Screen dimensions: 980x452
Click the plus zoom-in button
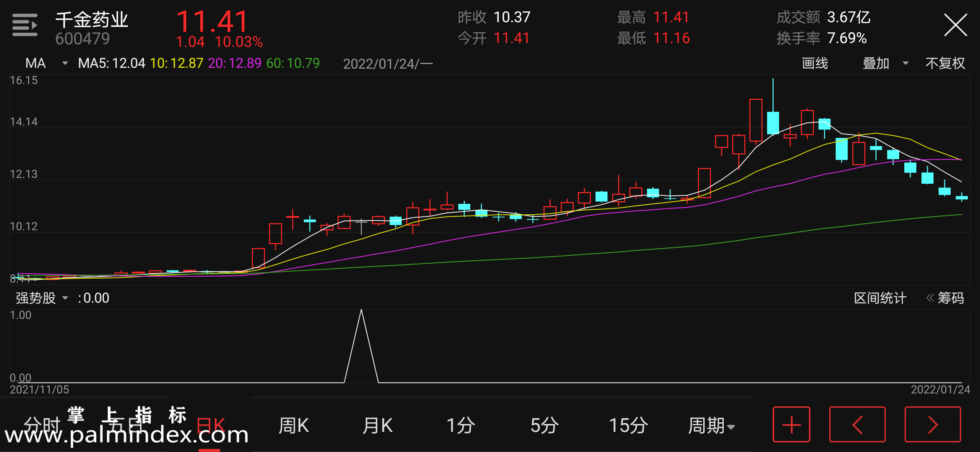792,424
